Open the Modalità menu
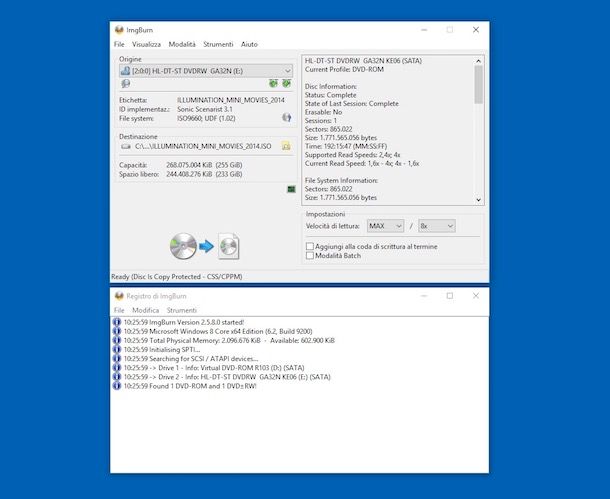 tap(182, 44)
